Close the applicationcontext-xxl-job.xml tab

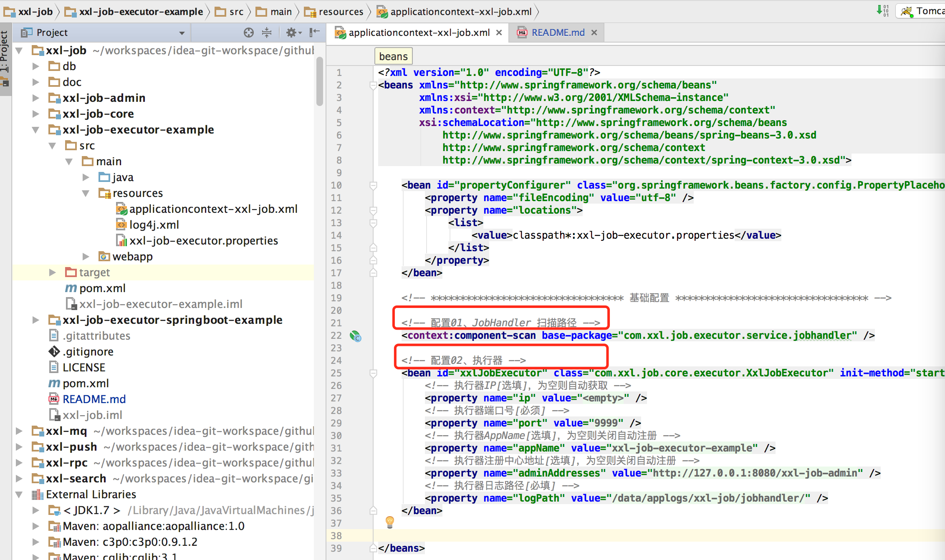click(499, 33)
